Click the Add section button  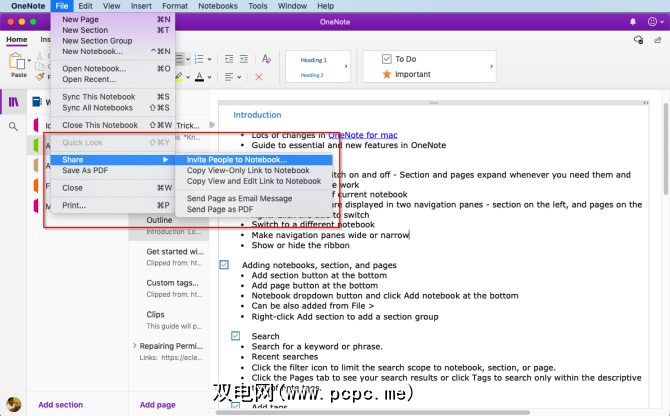[x=60, y=404]
